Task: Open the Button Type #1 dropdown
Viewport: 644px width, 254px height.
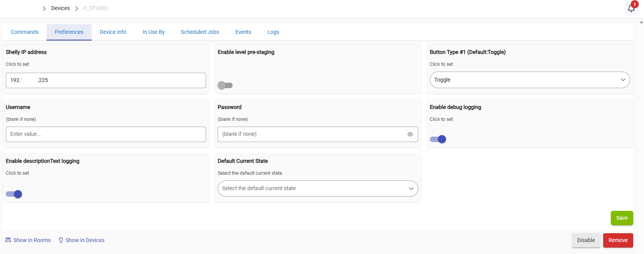Action: click(x=530, y=80)
